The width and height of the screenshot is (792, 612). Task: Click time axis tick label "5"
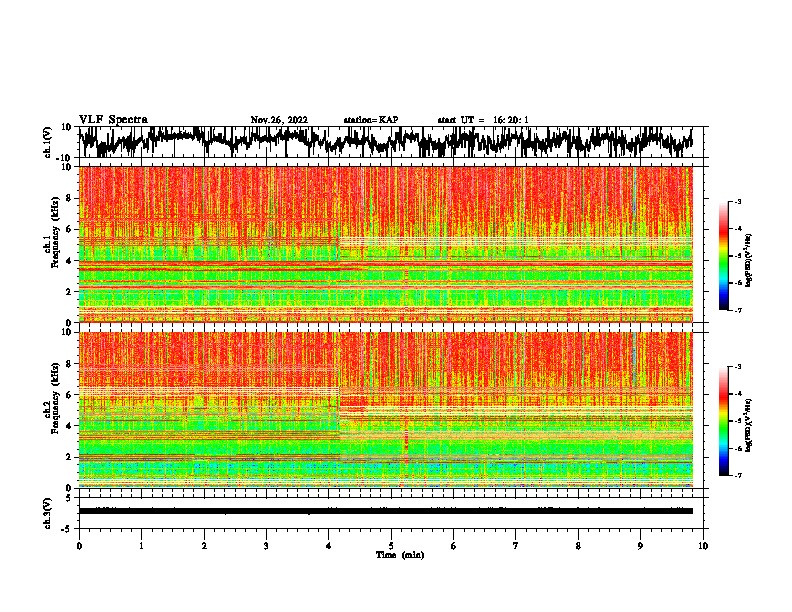pos(391,546)
